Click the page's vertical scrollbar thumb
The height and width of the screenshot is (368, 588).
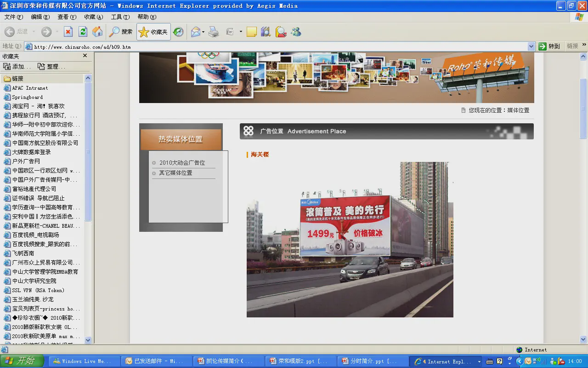583,109
